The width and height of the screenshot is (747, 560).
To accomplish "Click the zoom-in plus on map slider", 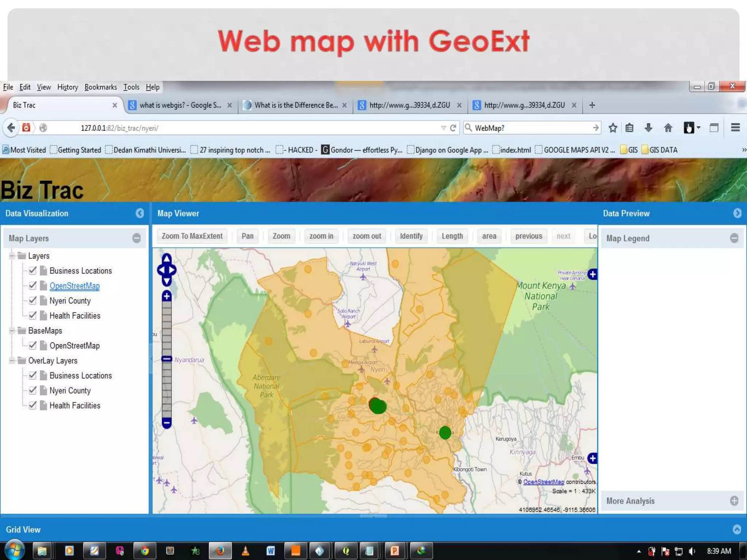I will coord(167,296).
